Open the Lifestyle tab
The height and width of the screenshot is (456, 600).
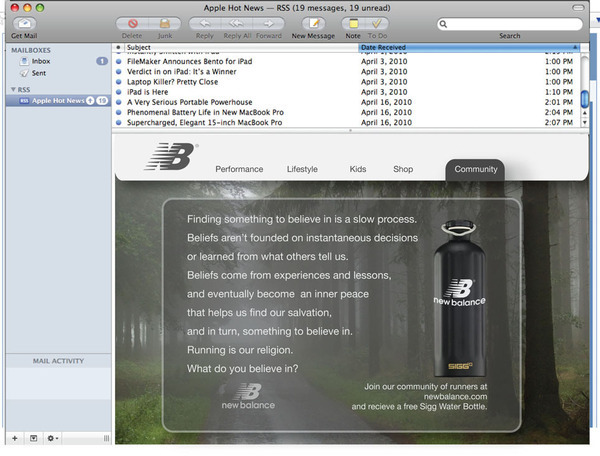click(x=302, y=169)
